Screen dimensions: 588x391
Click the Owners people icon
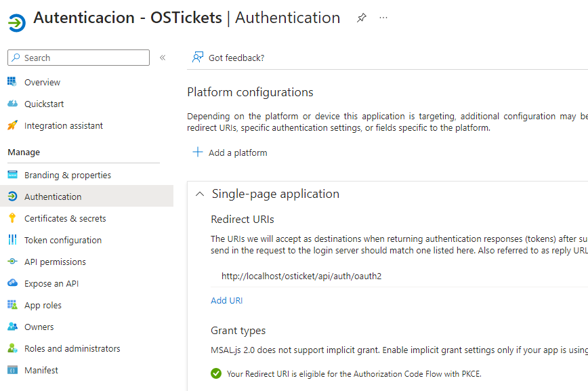(x=12, y=327)
